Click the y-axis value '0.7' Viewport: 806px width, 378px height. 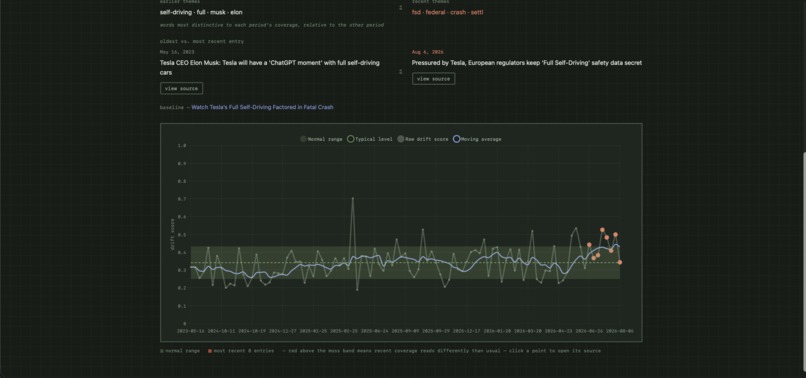(181, 199)
